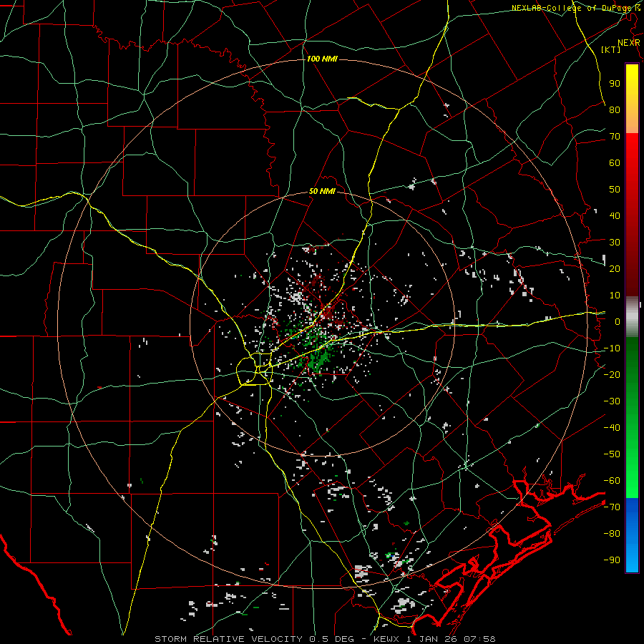Click the "30" value on velocity scale
The image size is (644, 644).
tap(615, 243)
